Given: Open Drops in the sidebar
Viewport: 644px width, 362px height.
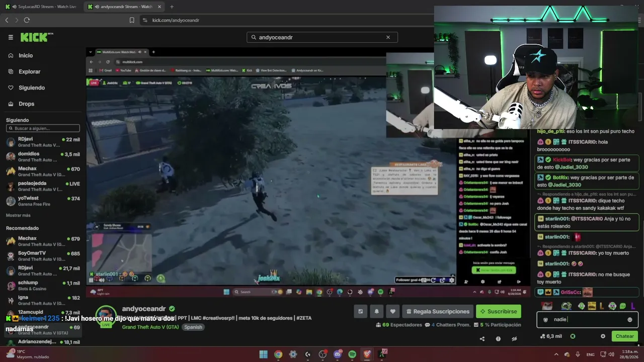Looking at the screenshot, I should pyautogui.click(x=26, y=104).
